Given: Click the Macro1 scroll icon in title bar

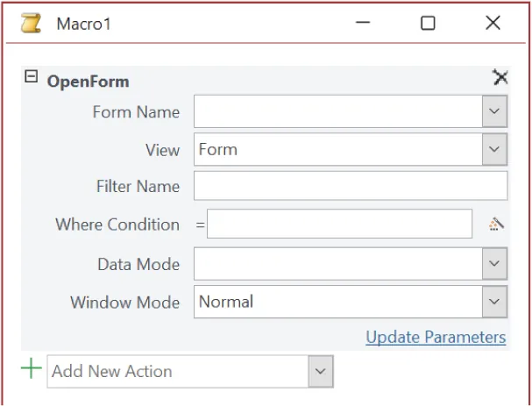Looking at the screenshot, I should 31,24.
